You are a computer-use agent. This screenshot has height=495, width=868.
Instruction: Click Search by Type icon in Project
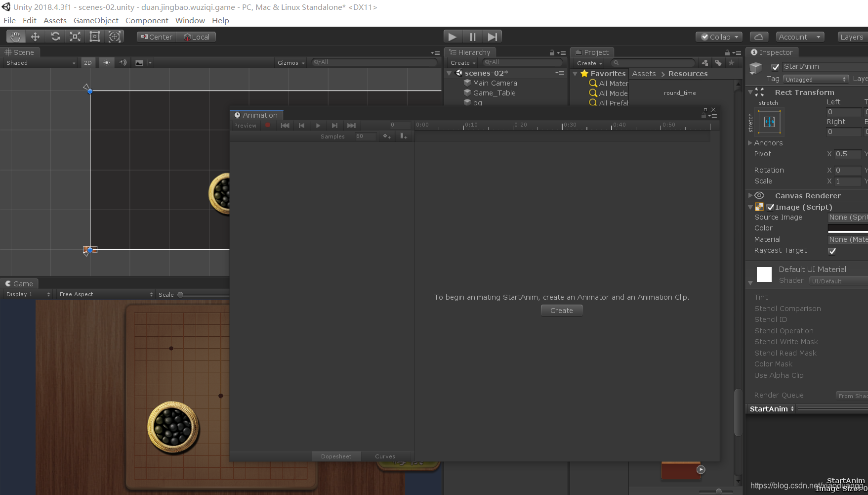pyautogui.click(x=704, y=63)
